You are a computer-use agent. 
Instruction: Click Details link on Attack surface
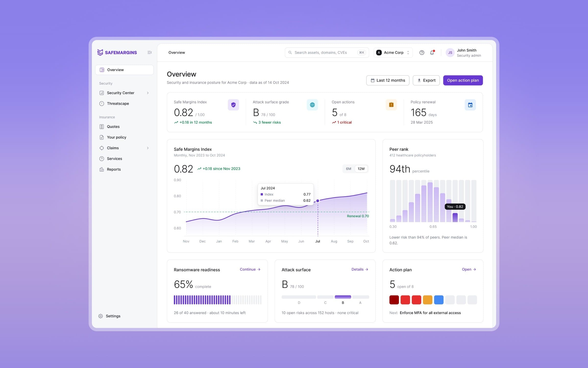tap(360, 269)
